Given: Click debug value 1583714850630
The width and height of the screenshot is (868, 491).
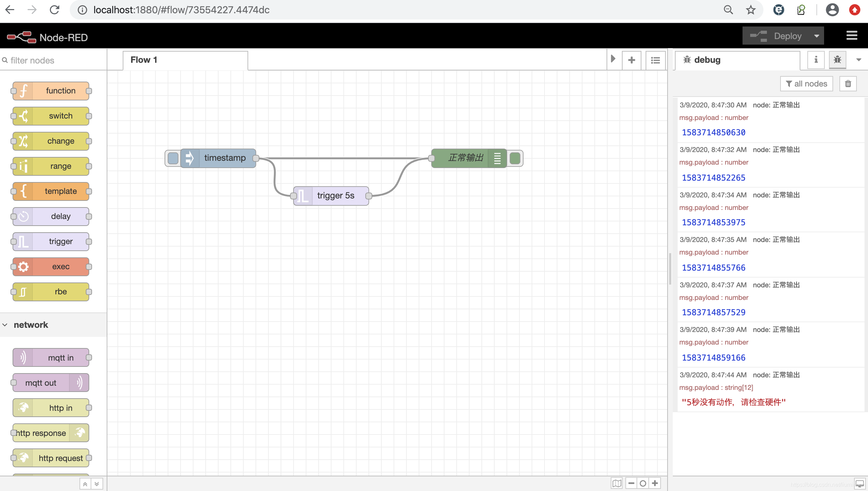Looking at the screenshot, I should coord(714,133).
